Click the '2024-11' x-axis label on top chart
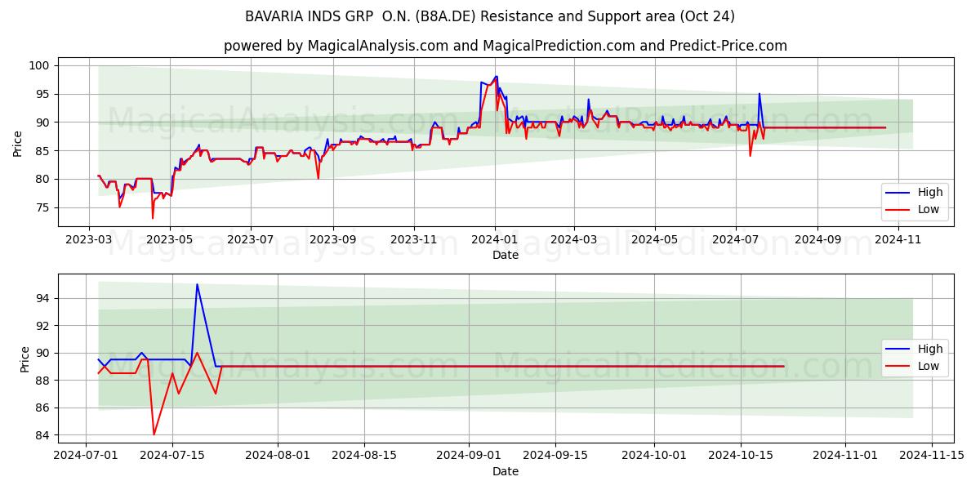The image size is (980, 490). [x=898, y=240]
